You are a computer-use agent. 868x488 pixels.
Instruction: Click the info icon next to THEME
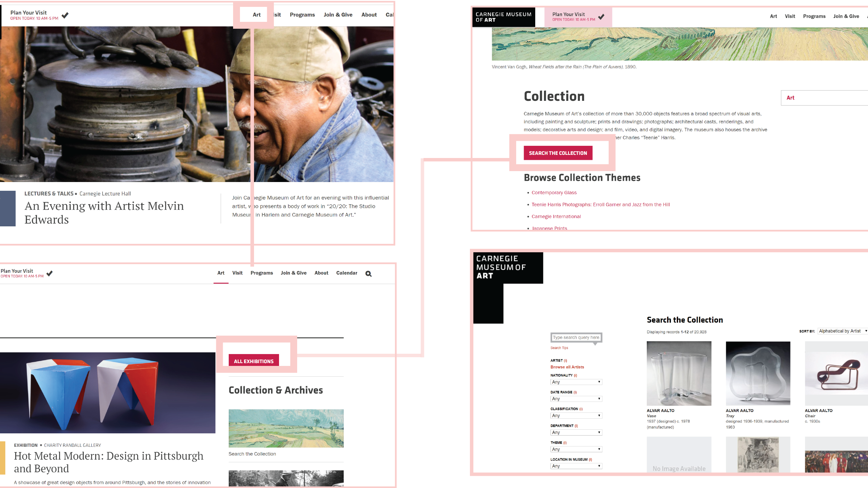pyautogui.click(x=565, y=443)
